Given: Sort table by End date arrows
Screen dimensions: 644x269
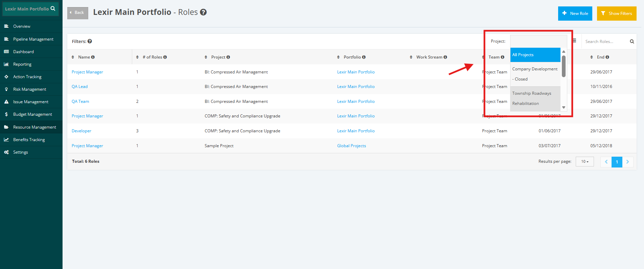Looking at the screenshot, I should [592, 57].
